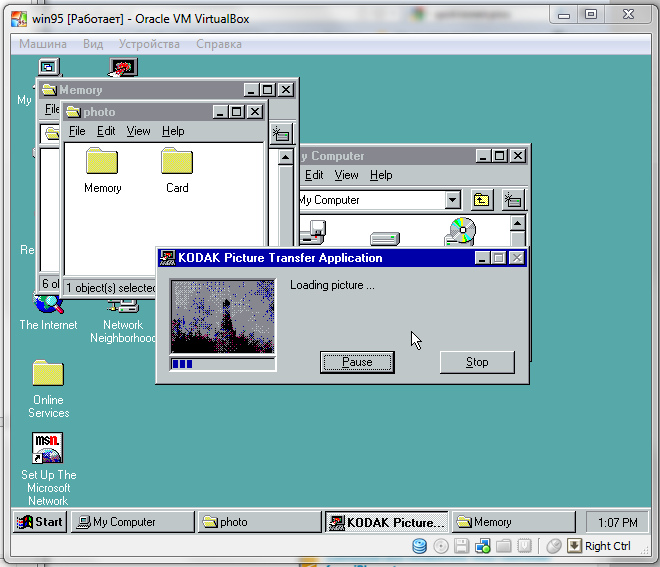Open Help menu in photo window
This screenshot has width=660, height=567.
coord(173,131)
